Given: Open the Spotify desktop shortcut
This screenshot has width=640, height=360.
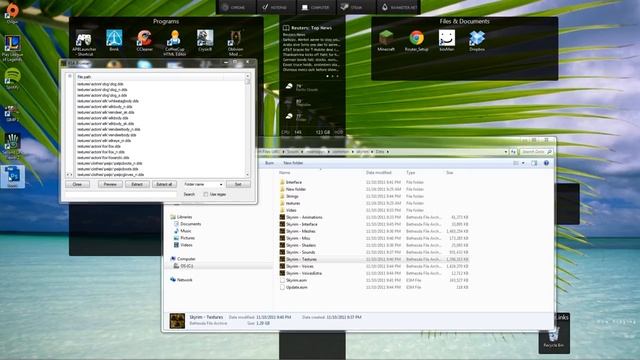Looking at the screenshot, I should 12,79.
